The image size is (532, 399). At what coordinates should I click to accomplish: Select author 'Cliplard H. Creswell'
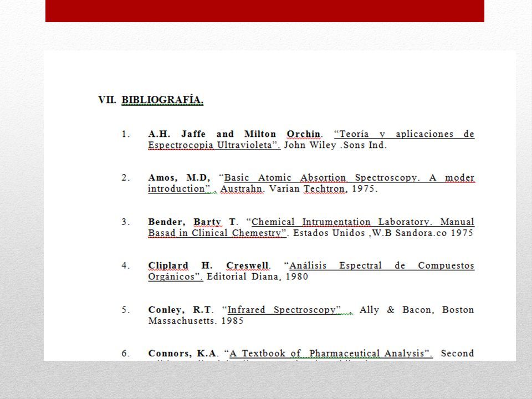tap(209, 265)
